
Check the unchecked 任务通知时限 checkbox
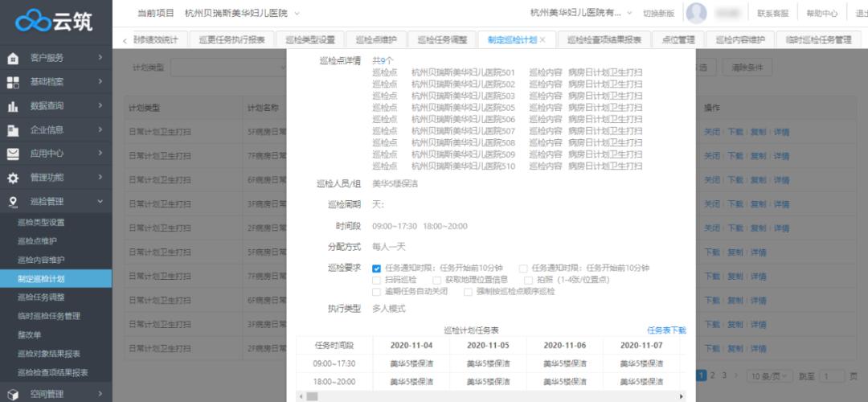(523, 269)
